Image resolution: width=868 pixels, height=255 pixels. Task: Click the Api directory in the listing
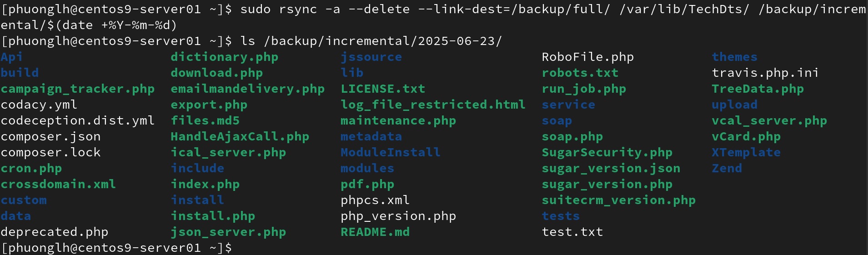tap(12, 57)
